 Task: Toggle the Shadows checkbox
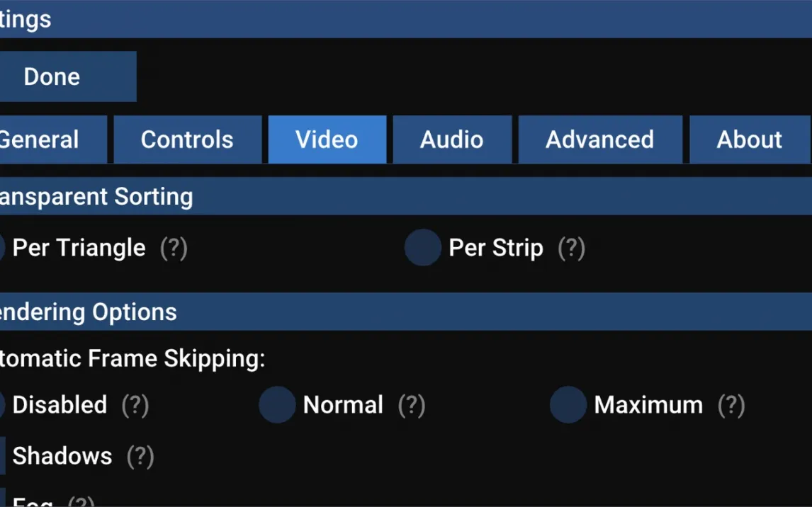tap(3, 456)
